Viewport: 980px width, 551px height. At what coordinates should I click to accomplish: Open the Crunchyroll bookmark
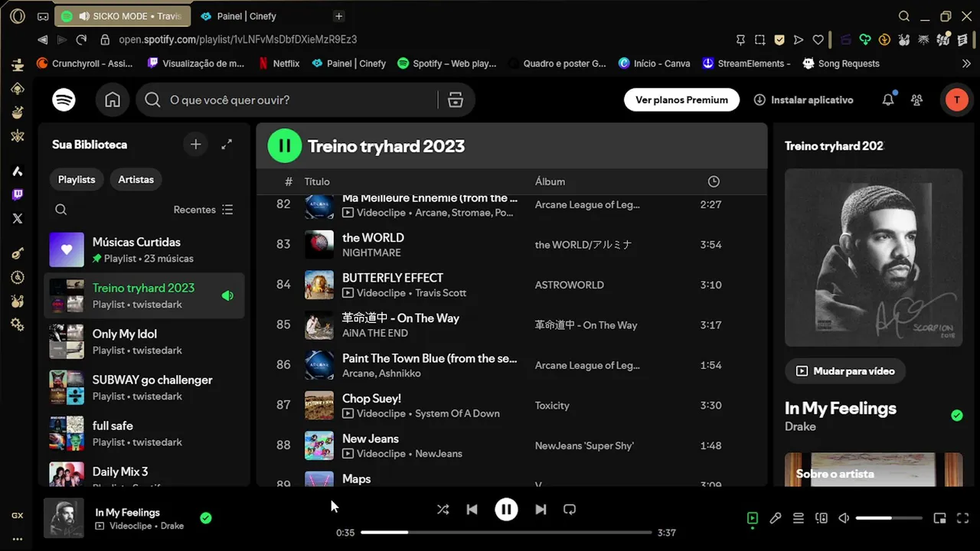(x=84, y=64)
